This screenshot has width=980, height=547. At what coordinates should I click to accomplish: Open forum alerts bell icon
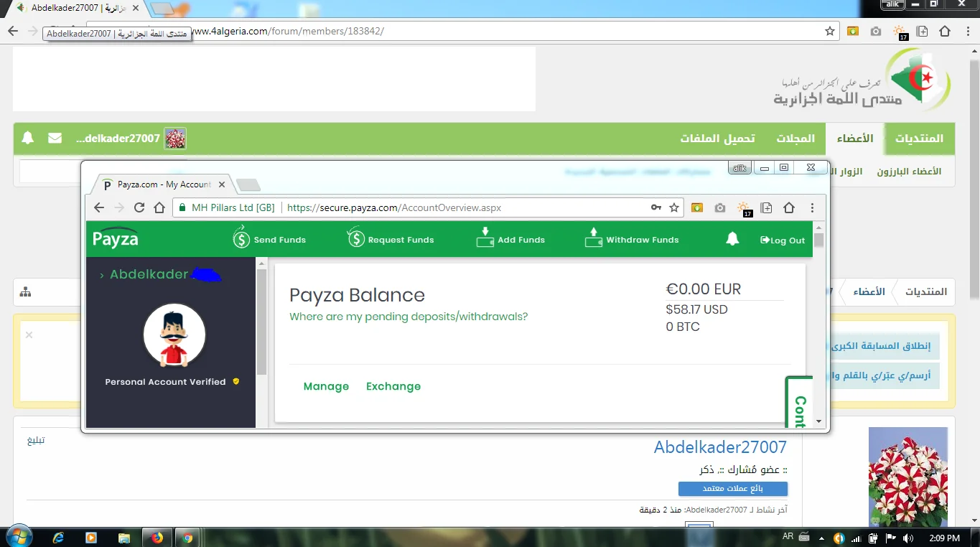(x=28, y=138)
